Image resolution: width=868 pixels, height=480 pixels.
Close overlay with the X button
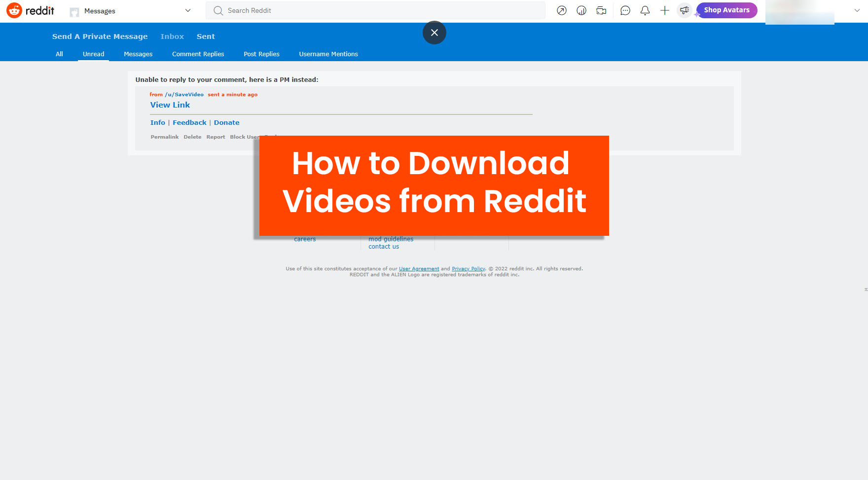pyautogui.click(x=434, y=33)
